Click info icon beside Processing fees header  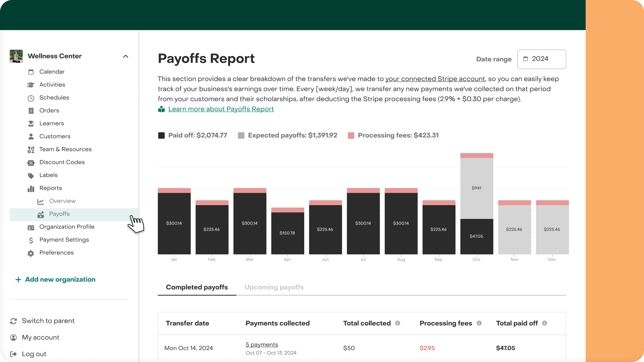click(479, 323)
